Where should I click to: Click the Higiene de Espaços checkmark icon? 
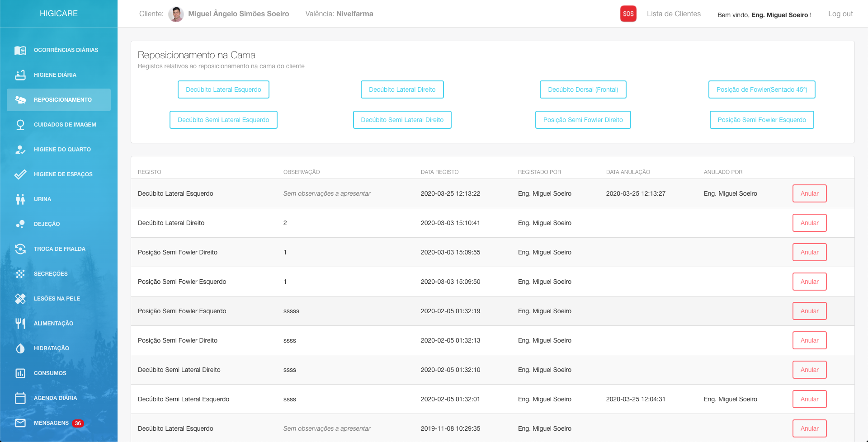point(20,174)
